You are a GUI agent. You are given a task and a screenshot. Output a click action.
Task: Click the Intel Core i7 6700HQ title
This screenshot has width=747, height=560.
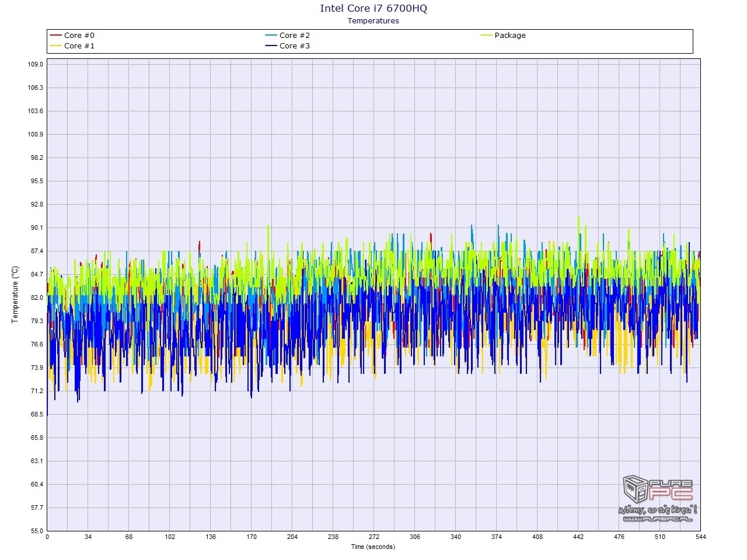pos(373,8)
